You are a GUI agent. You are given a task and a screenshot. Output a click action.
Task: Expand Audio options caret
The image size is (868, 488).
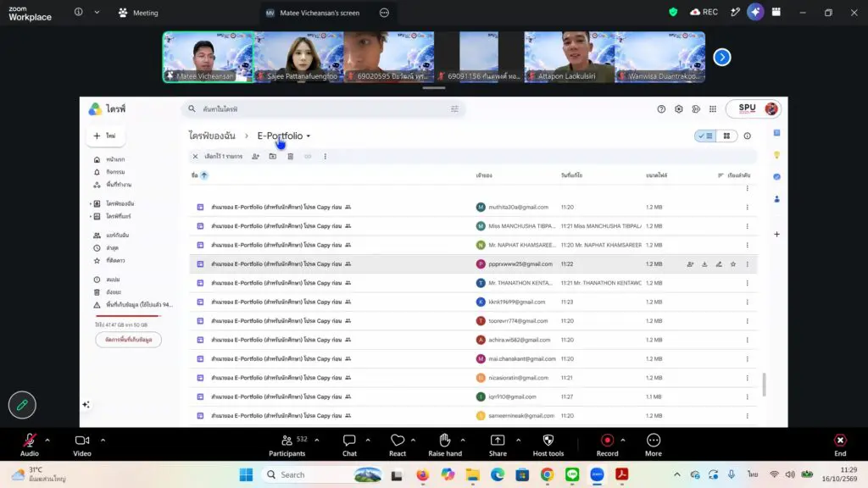coord(47,441)
